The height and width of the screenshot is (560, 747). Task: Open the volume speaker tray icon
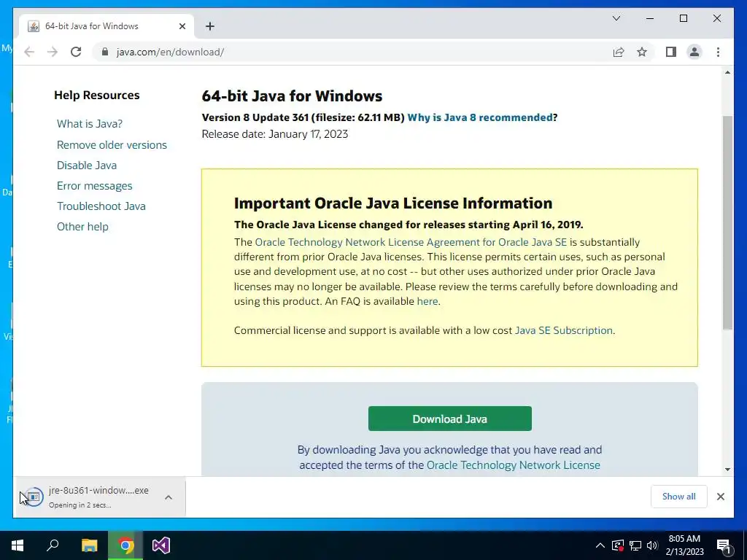coord(652,545)
